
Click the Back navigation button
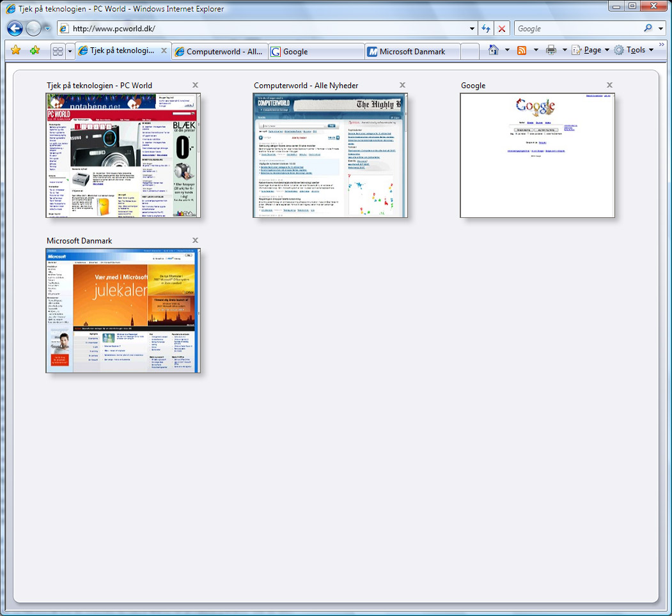pyautogui.click(x=15, y=29)
